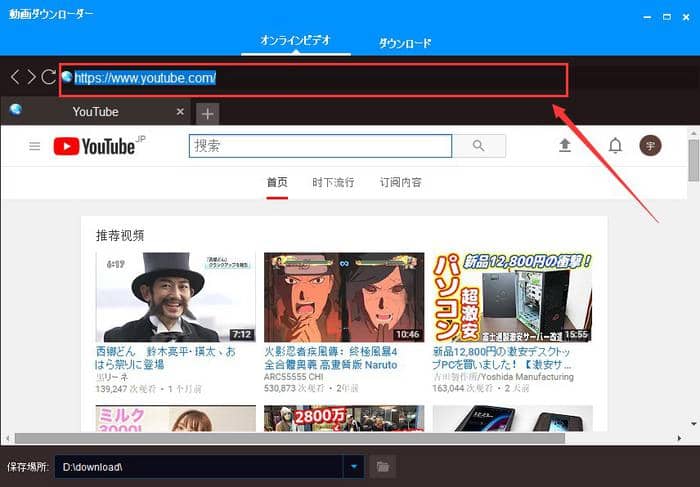Open the 西郷どん video title link
Viewport: 700px width, 487px height.
coord(166,358)
